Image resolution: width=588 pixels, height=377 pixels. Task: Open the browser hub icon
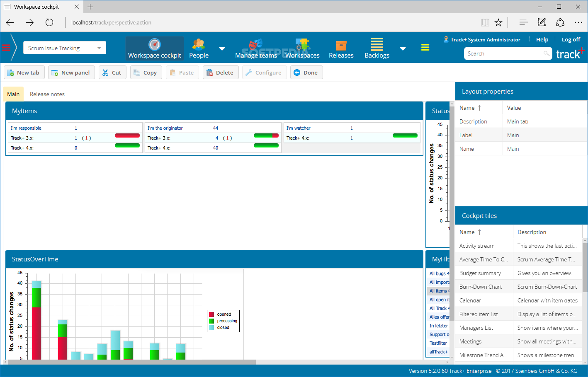(x=523, y=22)
